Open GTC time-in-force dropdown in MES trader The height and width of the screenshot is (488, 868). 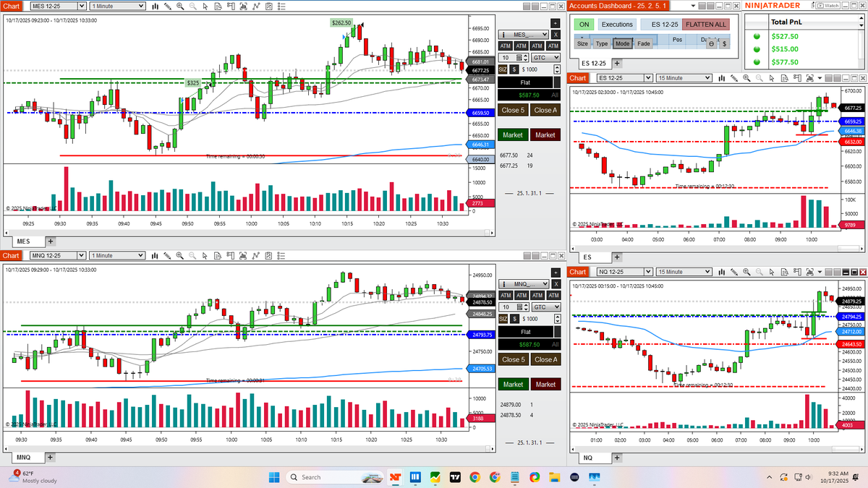coord(545,57)
